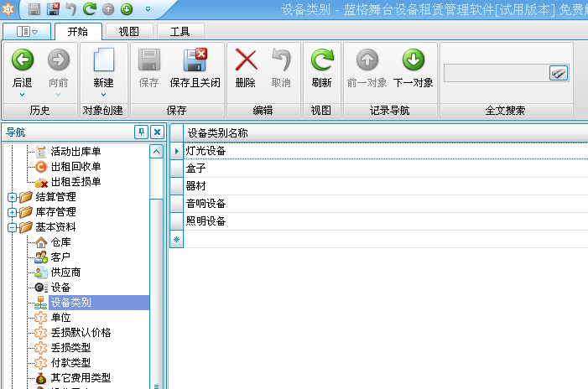Click 设备类别名称 column header
This screenshot has height=389, width=588.
[x=386, y=133]
